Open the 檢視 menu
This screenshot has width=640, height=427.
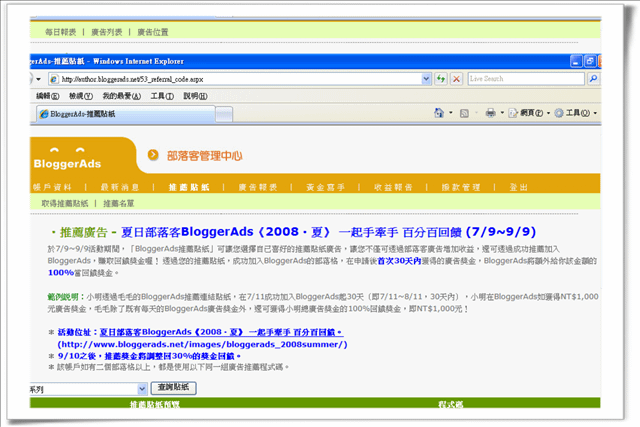click(x=81, y=96)
